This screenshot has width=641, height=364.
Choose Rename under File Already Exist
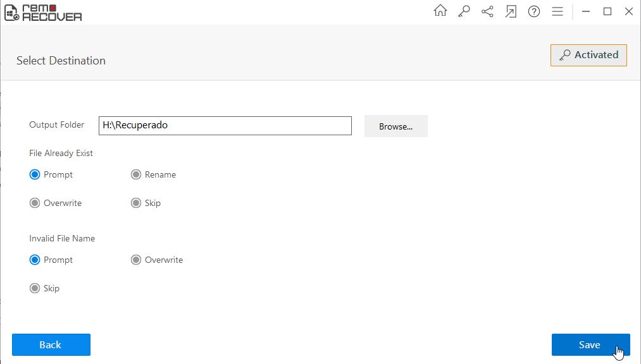pos(136,174)
